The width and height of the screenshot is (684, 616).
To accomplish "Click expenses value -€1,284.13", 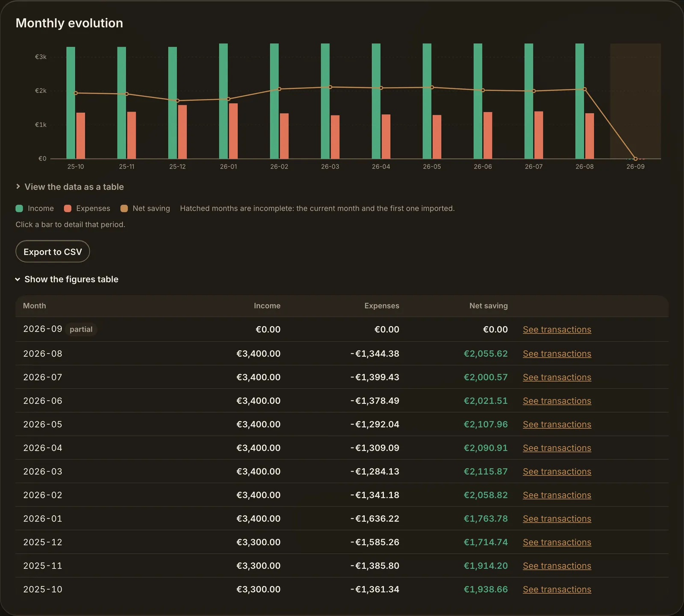I will point(375,471).
